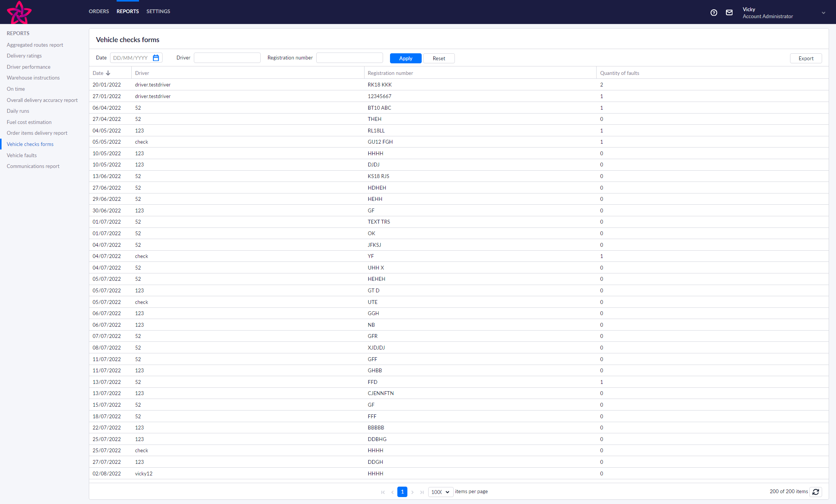Click the pink star logo

click(19, 12)
